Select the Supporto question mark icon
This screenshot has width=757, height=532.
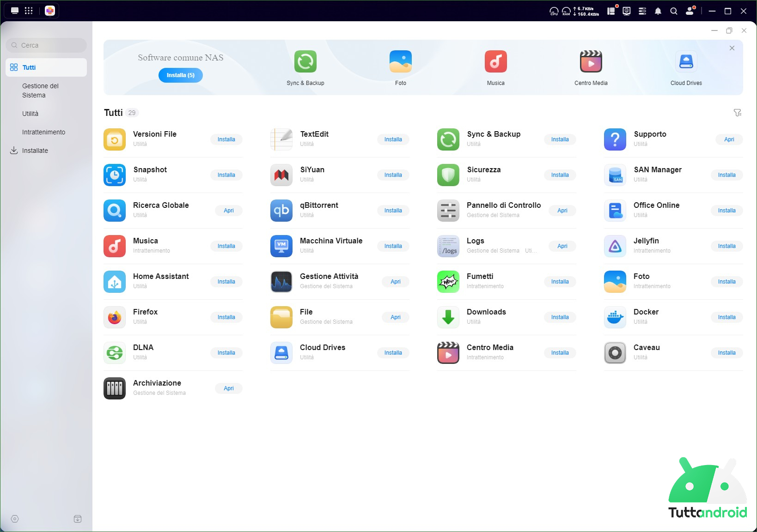tap(615, 139)
